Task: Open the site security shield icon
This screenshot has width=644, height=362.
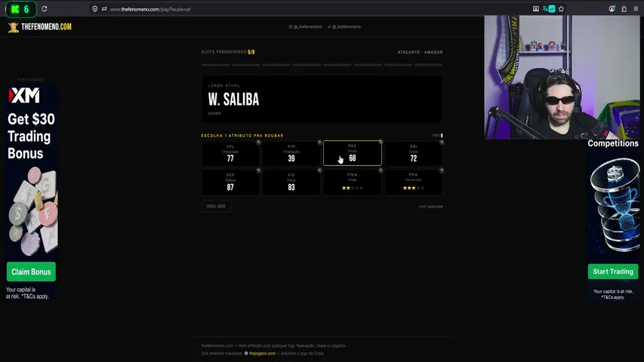Action: pos(95,9)
